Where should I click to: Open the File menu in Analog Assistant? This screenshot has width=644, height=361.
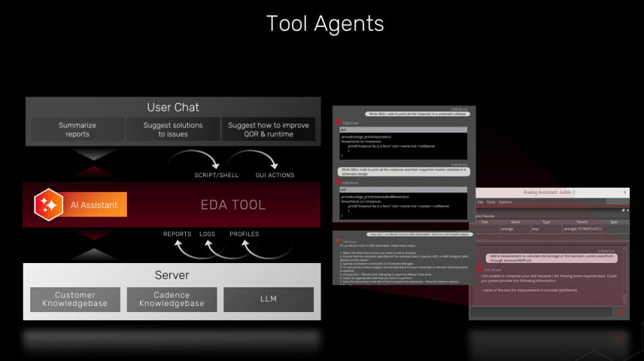(x=480, y=202)
